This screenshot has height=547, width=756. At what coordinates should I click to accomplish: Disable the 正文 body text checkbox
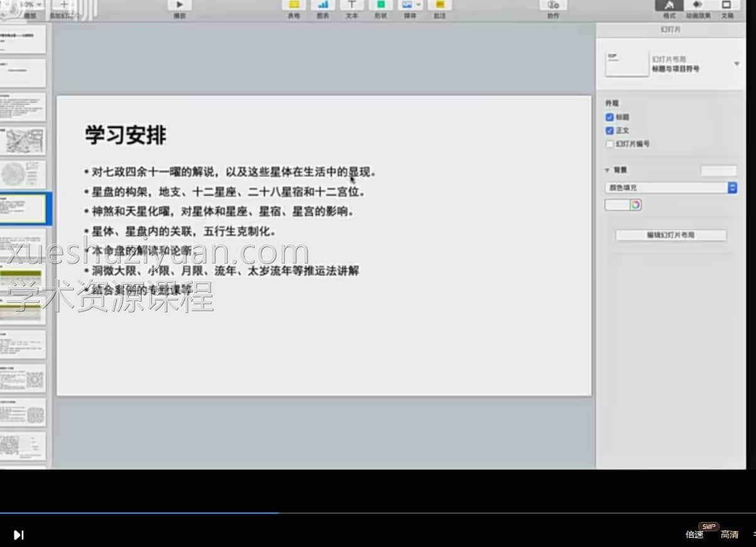pyautogui.click(x=609, y=130)
